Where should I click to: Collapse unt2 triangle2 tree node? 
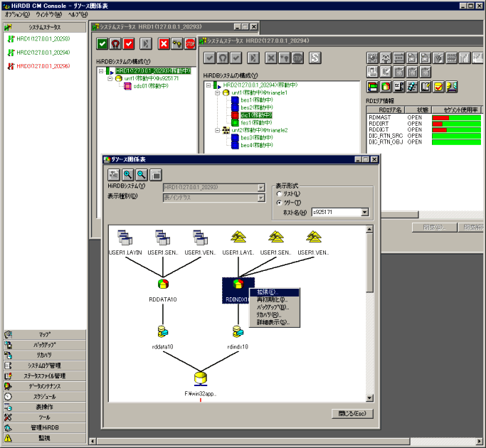click(x=218, y=131)
